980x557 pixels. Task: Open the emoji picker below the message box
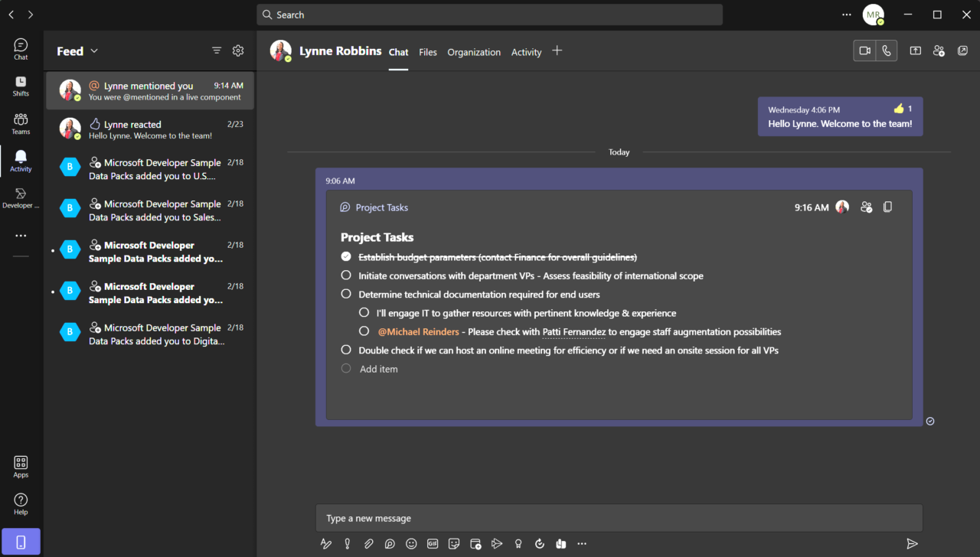click(x=411, y=543)
